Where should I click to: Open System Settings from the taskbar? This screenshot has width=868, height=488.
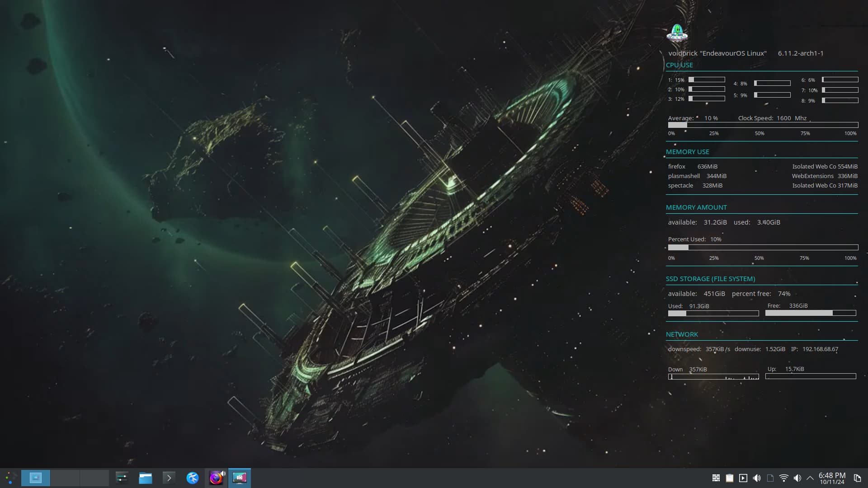click(x=122, y=478)
